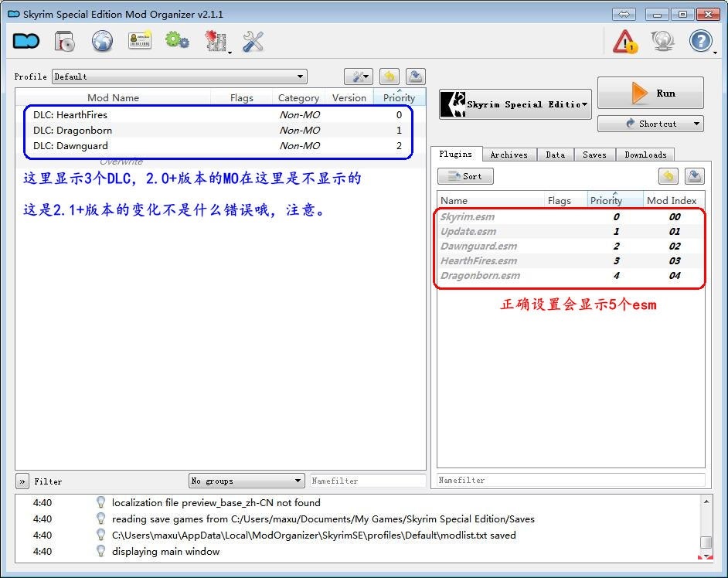This screenshot has width=728, height=578.
Task: Select the DLC: Dragonborn mod row
Action: (220, 130)
